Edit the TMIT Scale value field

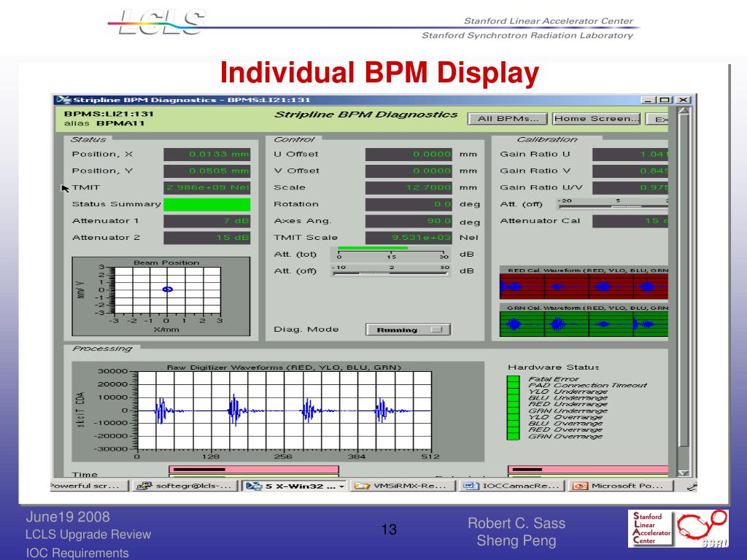[x=409, y=238]
